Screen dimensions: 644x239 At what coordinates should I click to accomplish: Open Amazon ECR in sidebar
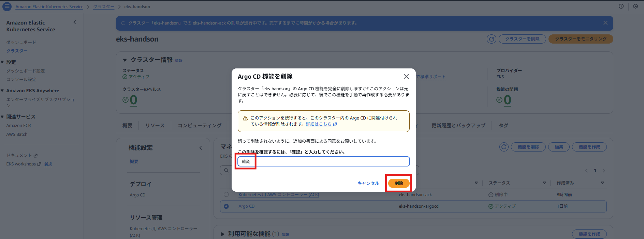18,126
